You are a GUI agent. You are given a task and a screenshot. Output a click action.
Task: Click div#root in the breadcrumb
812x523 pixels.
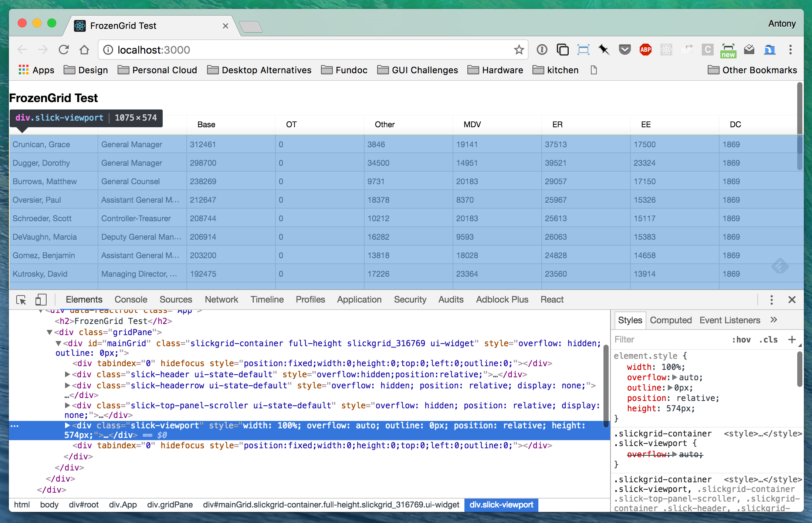pos(84,505)
